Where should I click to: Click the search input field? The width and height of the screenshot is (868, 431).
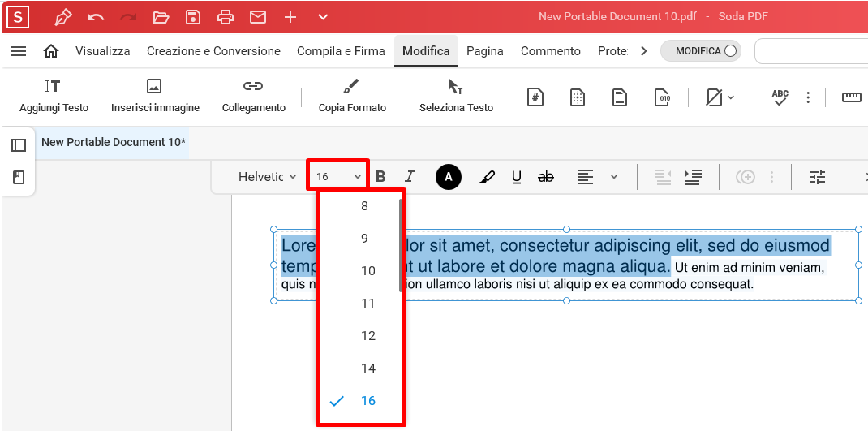(x=811, y=51)
